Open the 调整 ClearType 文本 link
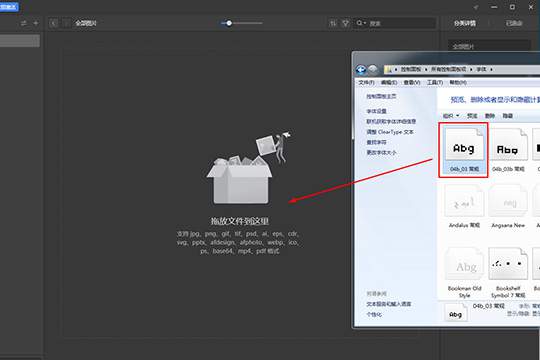Viewport: 540px width, 360px height. click(390, 132)
